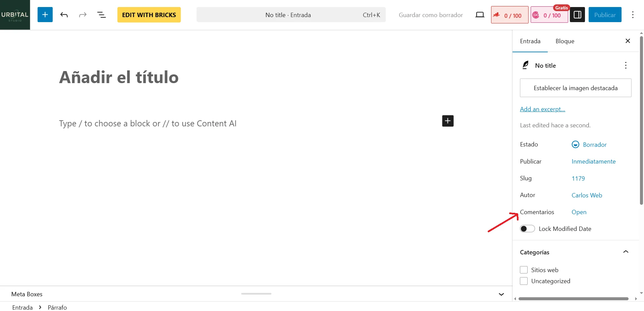Click Add an excerpt link
Image resolution: width=644 pixels, height=311 pixels.
click(542, 109)
